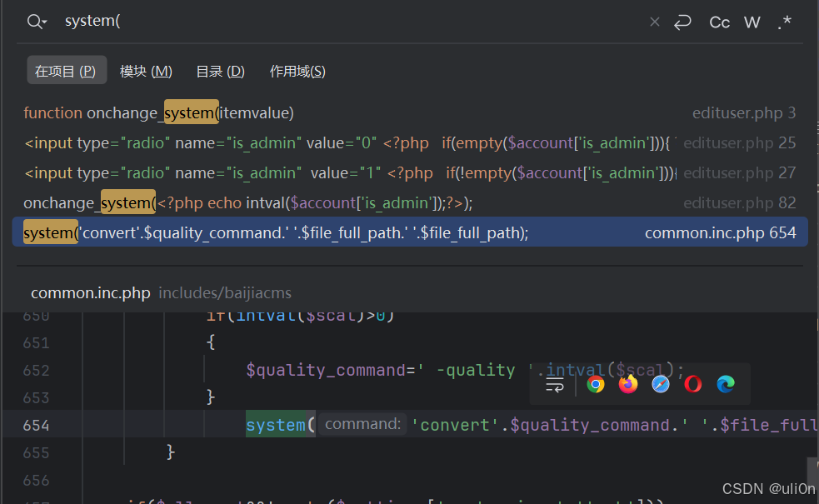Toggle Match Case (Cc) option
819x504 pixels.
tap(719, 22)
